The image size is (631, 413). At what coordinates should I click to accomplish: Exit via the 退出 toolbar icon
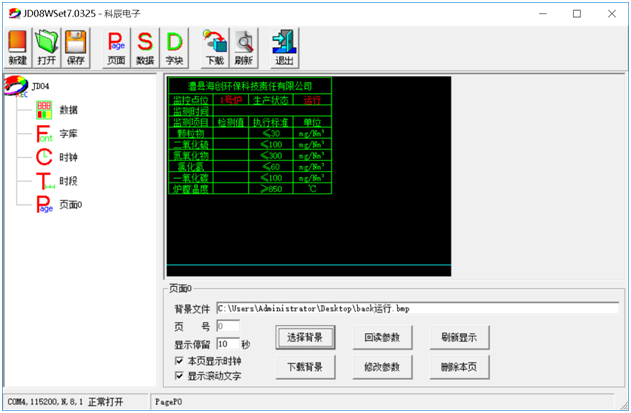pos(284,46)
